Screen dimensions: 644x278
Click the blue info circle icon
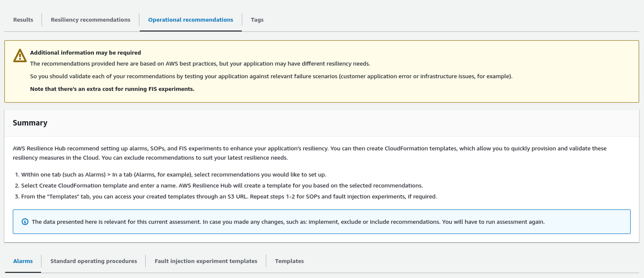point(25,222)
